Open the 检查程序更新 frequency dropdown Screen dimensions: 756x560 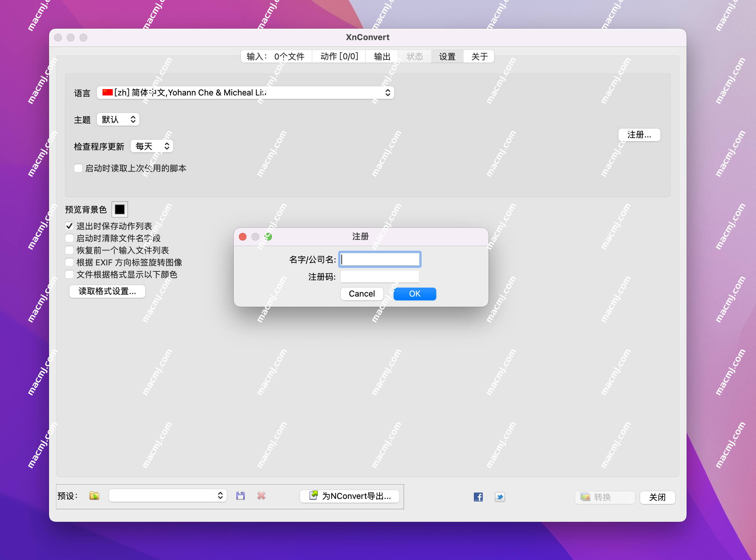(x=152, y=146)
